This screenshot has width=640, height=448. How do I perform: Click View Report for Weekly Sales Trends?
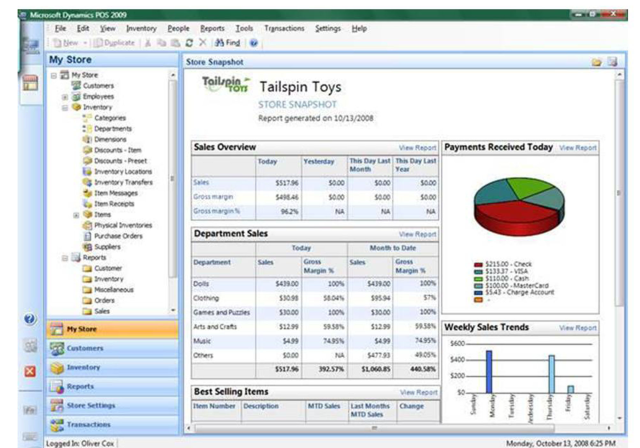[x=578, y=328]
